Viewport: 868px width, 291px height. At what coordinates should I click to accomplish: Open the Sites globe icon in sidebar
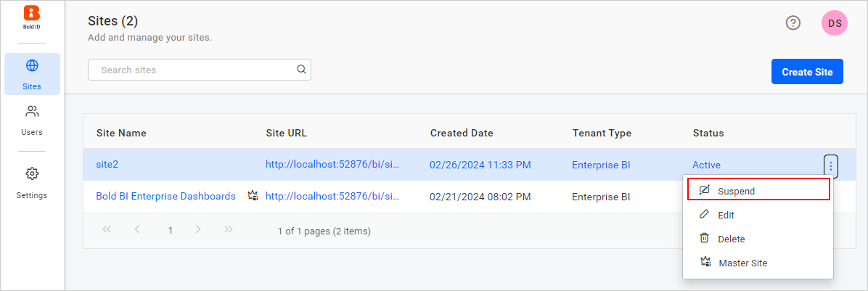tap(32, 66)
